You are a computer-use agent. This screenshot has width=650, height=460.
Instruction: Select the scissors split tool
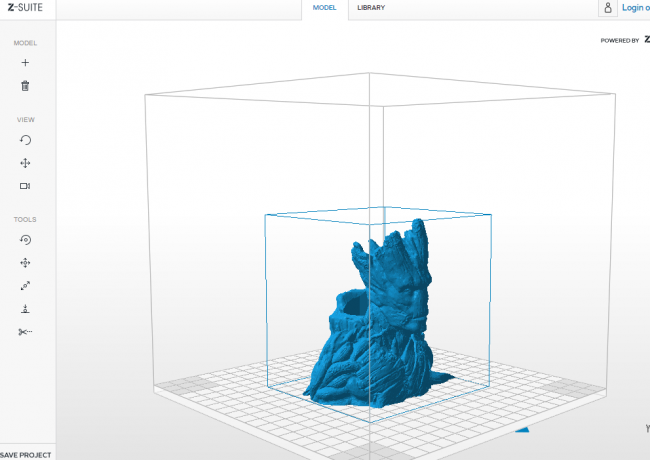point(25,332)
